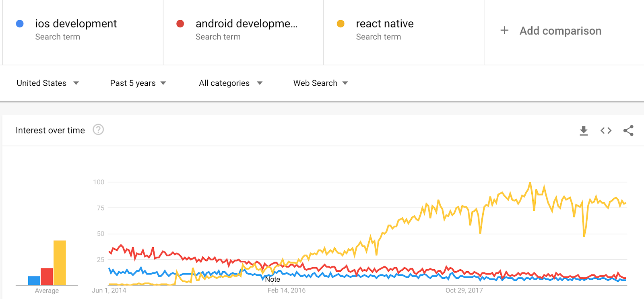Expand the Past 5 years time range
The image size is (644, 299).
(138, 83)
